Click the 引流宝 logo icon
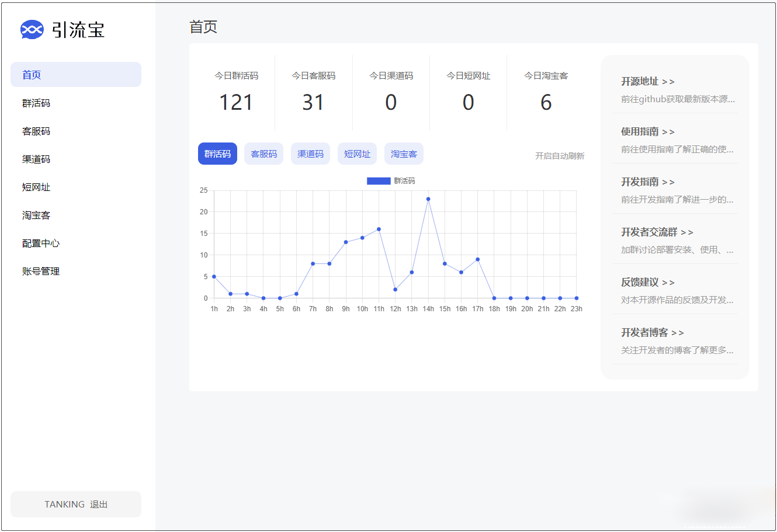The width and height of the screenshot is (777, 532). point(32,29)
